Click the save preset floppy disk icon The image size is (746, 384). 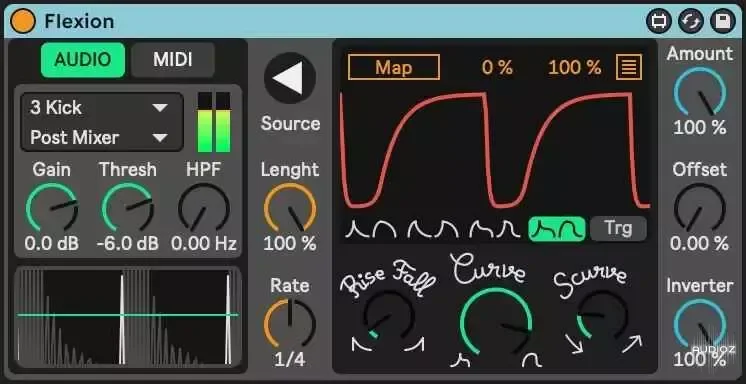(x=723, y=21)
